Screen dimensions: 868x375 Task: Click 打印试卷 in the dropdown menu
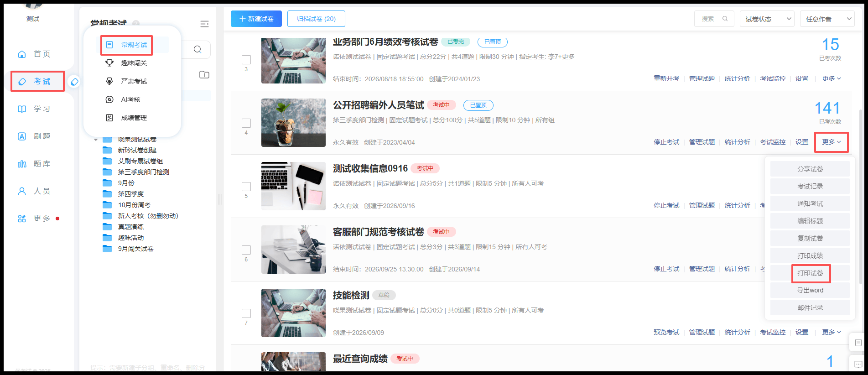click(810, 273)
